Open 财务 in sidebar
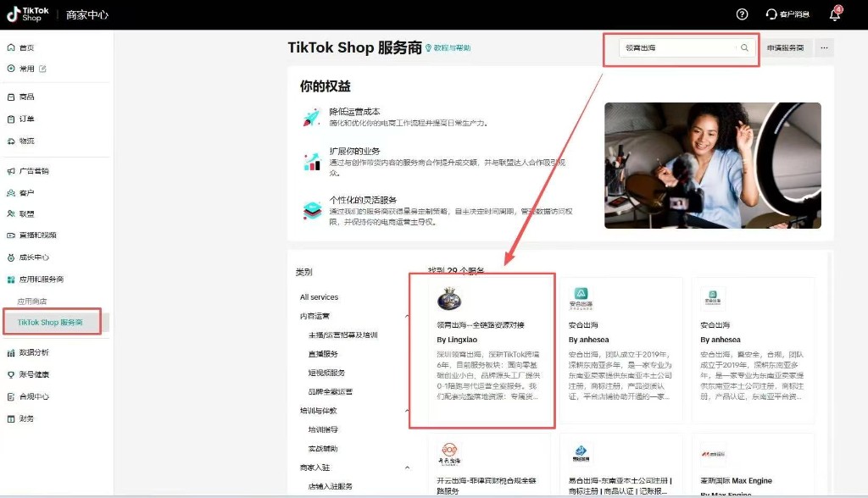 [26, 419]
